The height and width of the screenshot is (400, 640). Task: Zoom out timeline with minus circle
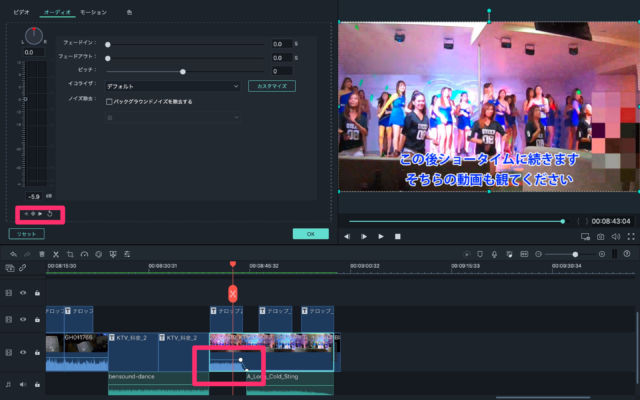pyautogui.click(x=538, y=254)
